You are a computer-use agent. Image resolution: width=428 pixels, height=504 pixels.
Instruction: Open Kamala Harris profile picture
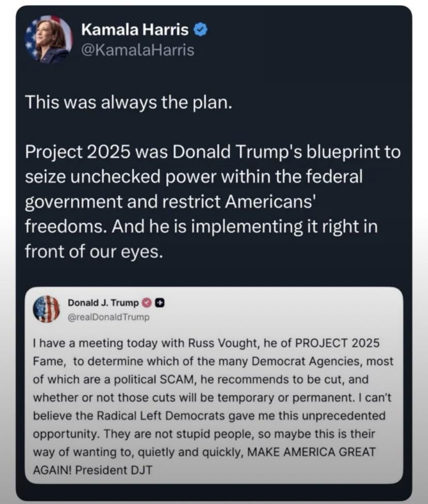pos(49,39)
